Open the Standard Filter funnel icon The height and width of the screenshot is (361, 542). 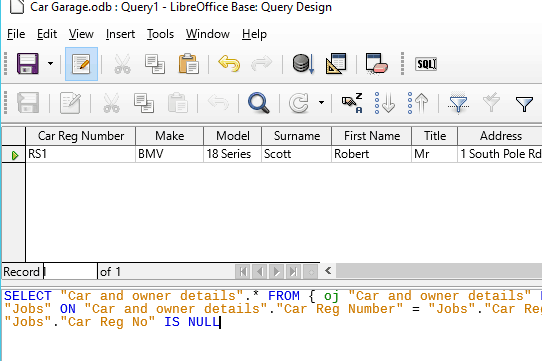(524, 104)
